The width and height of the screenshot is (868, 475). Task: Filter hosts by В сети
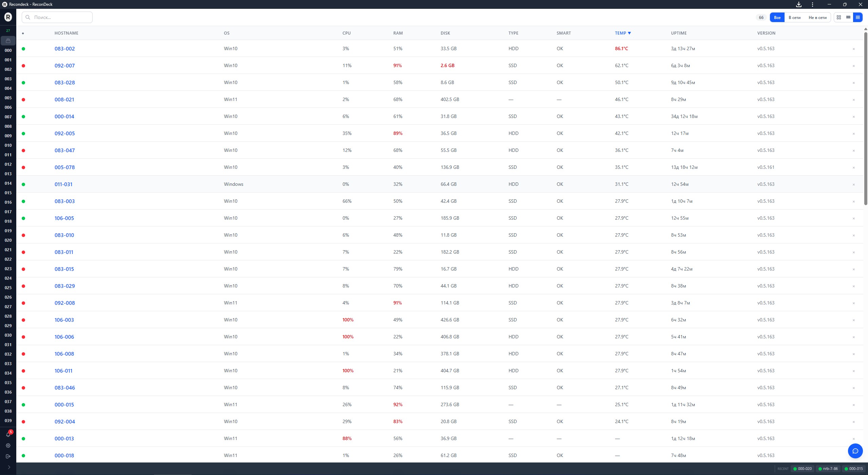coord(794,17)
